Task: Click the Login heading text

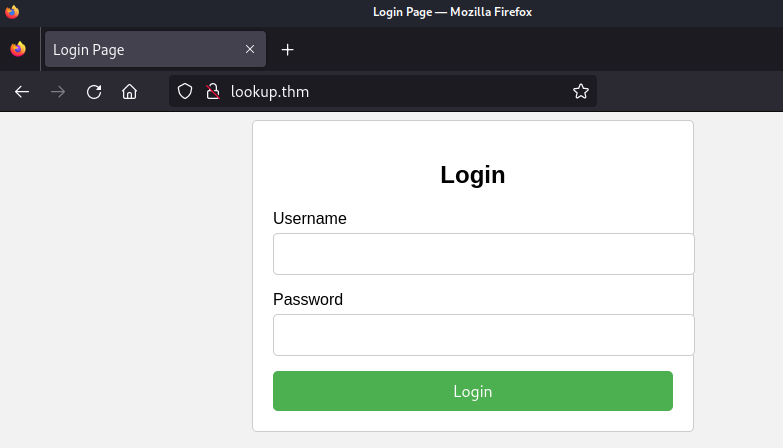Action: (472, 175)
